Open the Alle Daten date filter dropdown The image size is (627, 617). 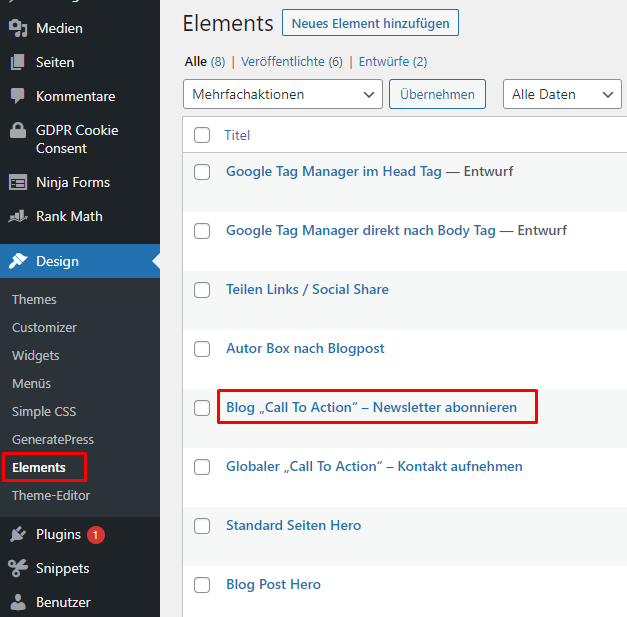pos(562,94)
